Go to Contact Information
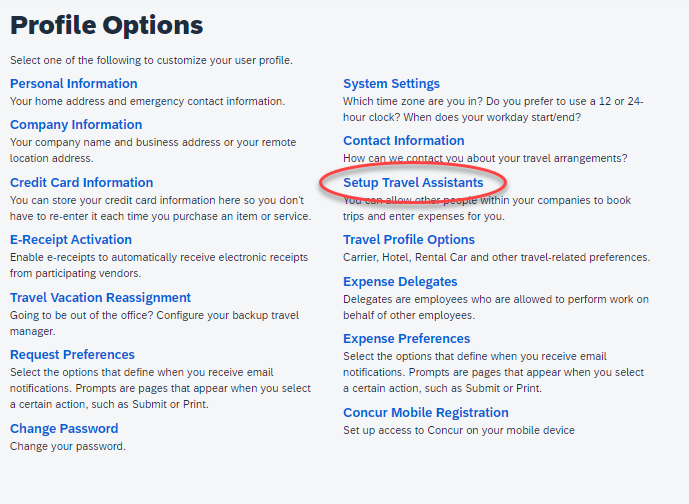Viewport: 689px width, 504px height. click(403, 141)
